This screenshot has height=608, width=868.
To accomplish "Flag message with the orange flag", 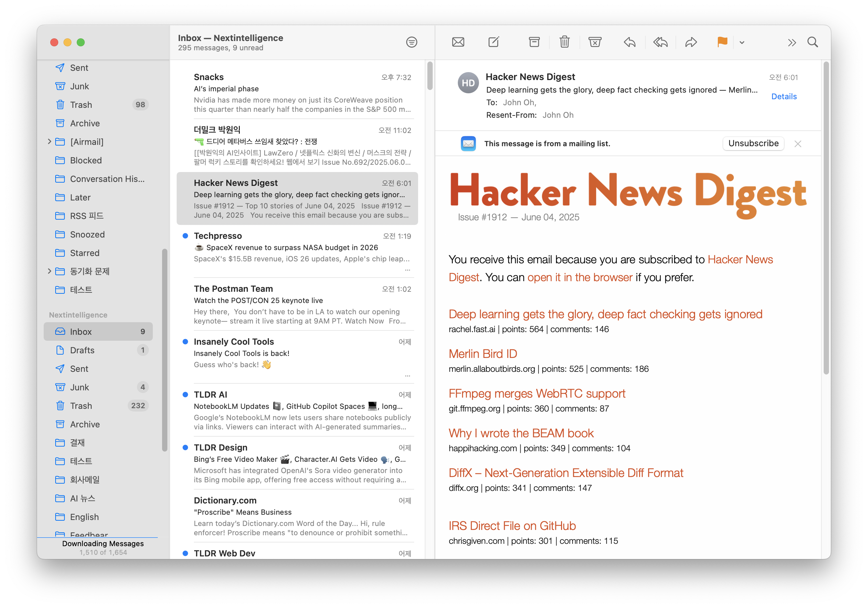I will pyautogui.click(x=722, y=42).
